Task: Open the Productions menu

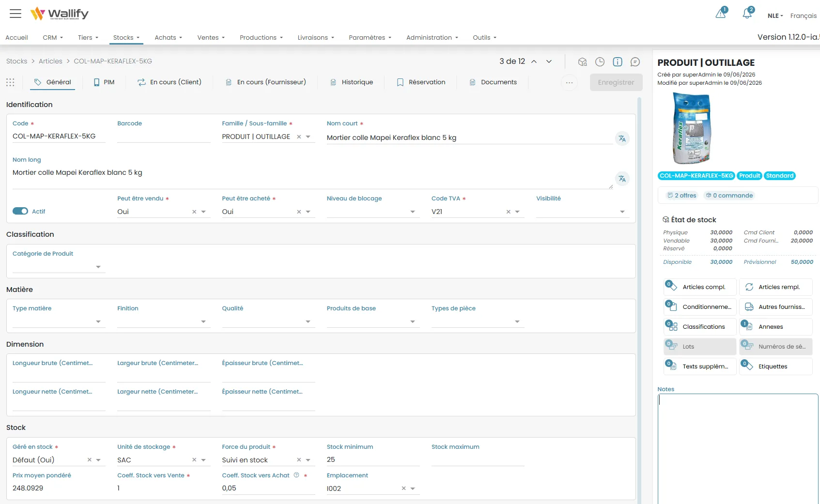Action: [261, 37]
